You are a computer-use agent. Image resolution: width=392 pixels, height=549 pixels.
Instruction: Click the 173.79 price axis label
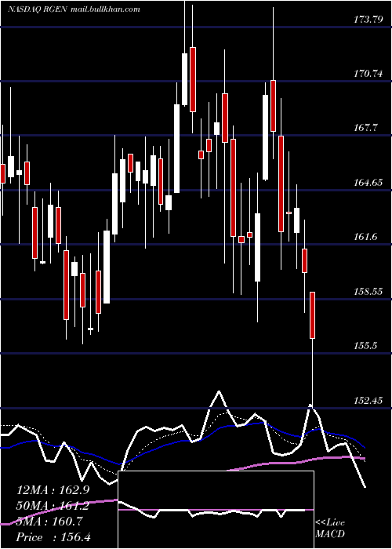tap(368, 20)
